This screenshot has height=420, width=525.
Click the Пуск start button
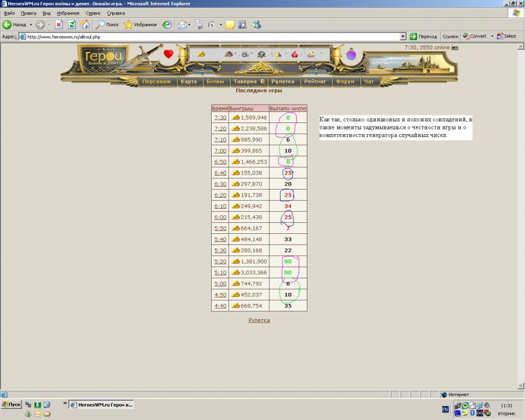tap(11, 405)
